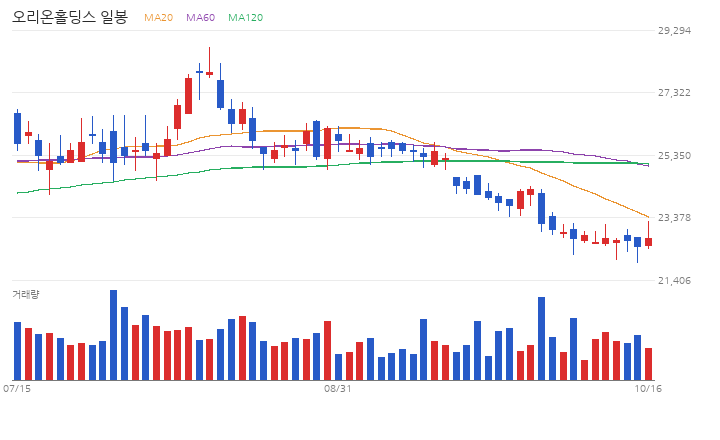The height and width of the screenshot is (440, 720).
Task: Click the MA120 legend label
Action: pos(246,17)
